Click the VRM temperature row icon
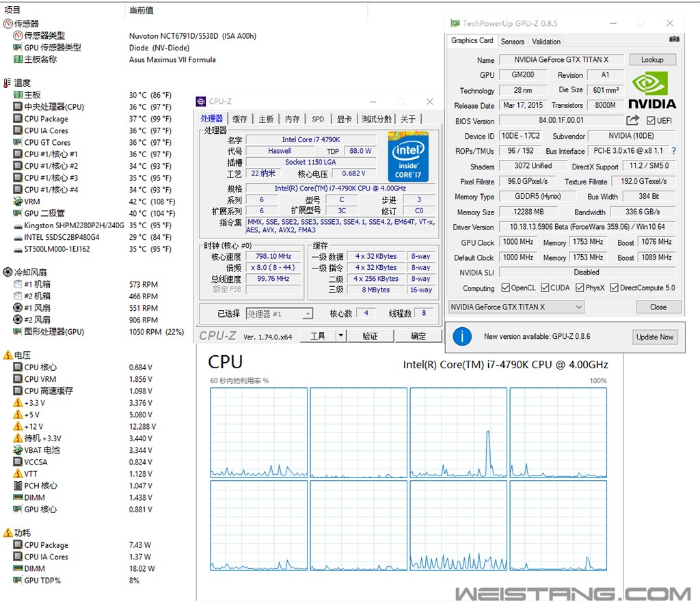The width and height of the screenshot is (700, 610). click(x=18, y=202)
